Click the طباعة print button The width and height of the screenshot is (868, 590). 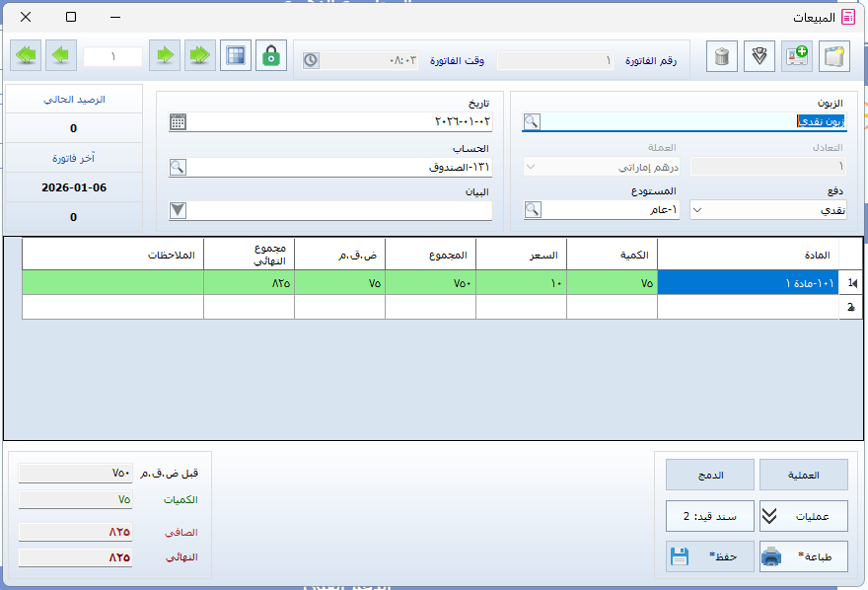(803, 556)
